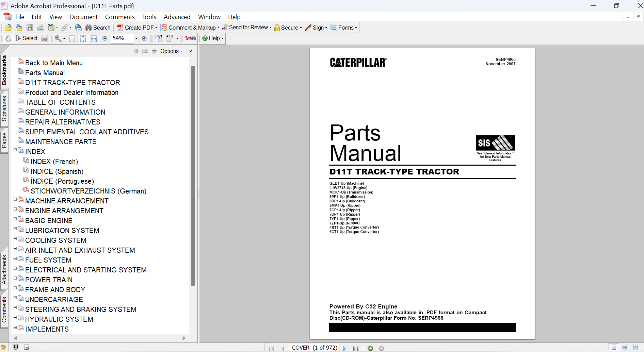
Task: Open the Window menu
Action: click(209, 17)
